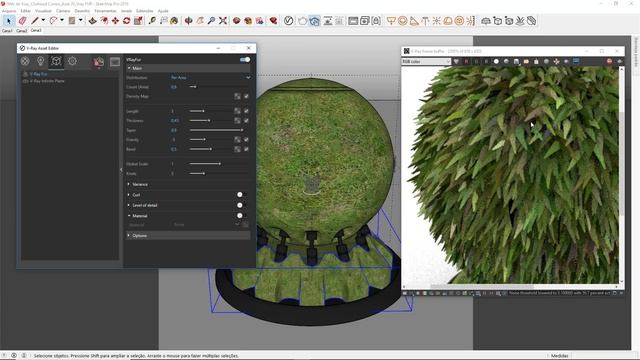
Task: Open the Arquivo menu
Action: coord(9,11)
